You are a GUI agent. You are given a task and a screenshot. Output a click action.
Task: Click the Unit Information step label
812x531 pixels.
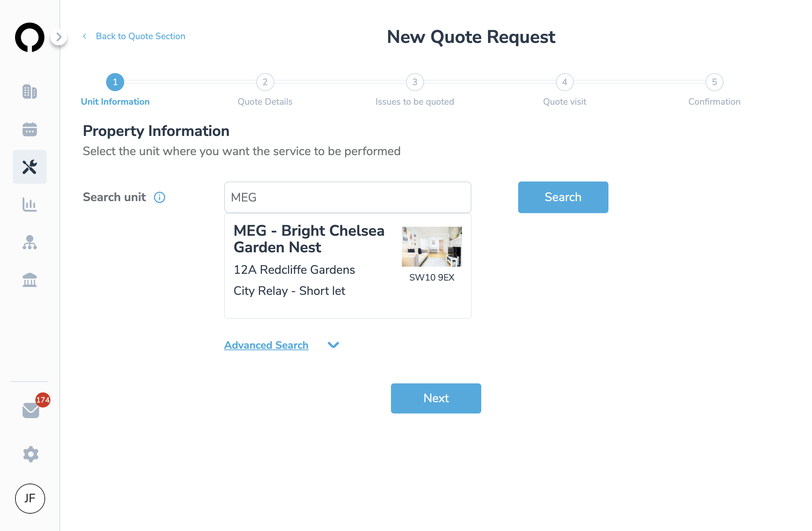115,102
